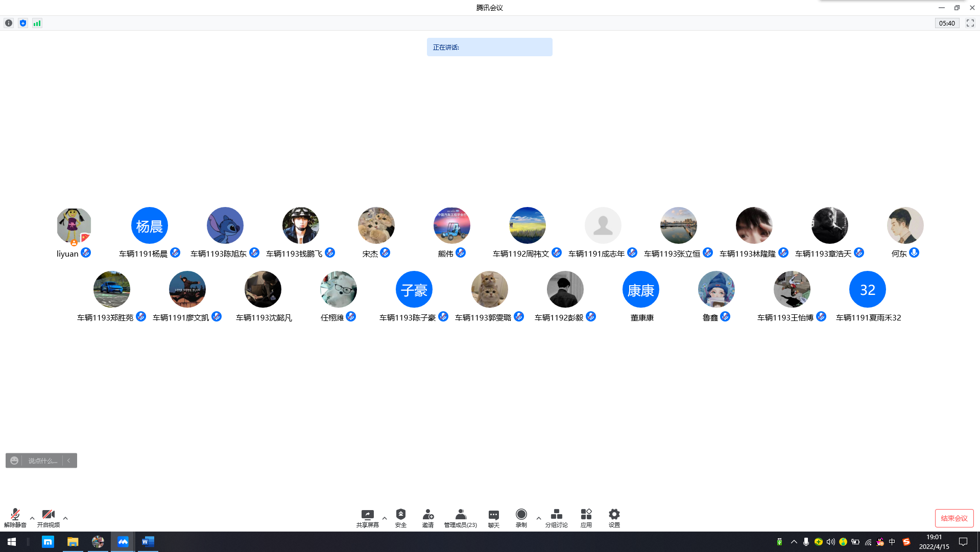Expand recording options arrow beside 录制
The width and height of the screenshot is (980, 552).
(x=539, y=518)
